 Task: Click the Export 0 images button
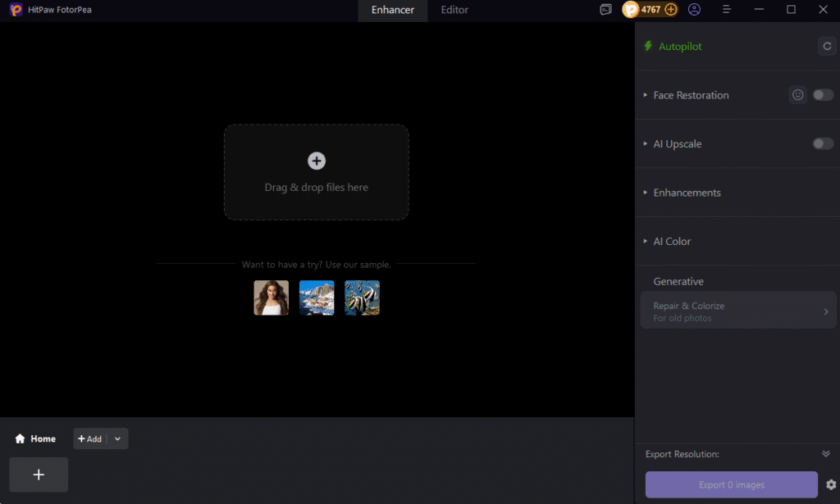731,484
